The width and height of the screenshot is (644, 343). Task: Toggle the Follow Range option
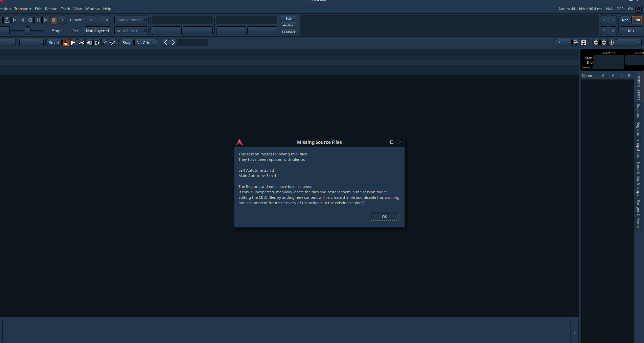tap(131, 20)
